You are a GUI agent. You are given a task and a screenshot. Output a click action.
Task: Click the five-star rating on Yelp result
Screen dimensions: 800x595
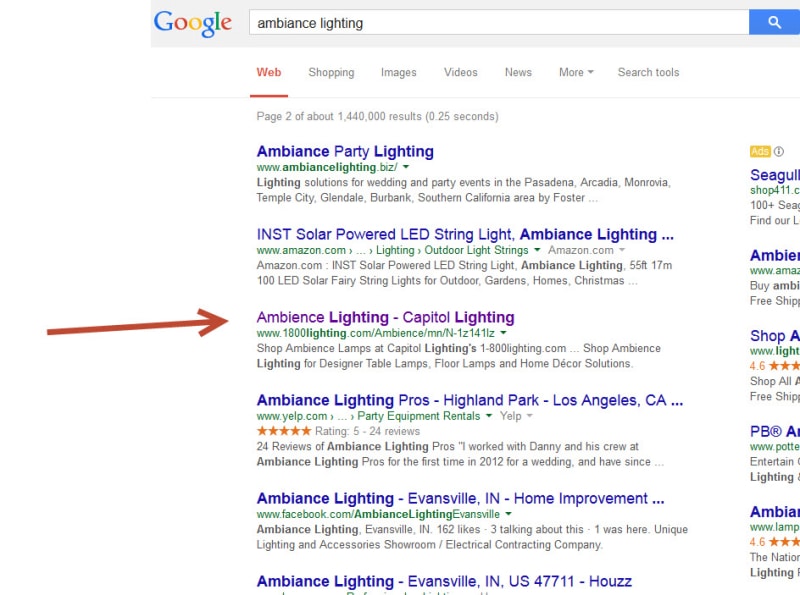pos(284,431)
